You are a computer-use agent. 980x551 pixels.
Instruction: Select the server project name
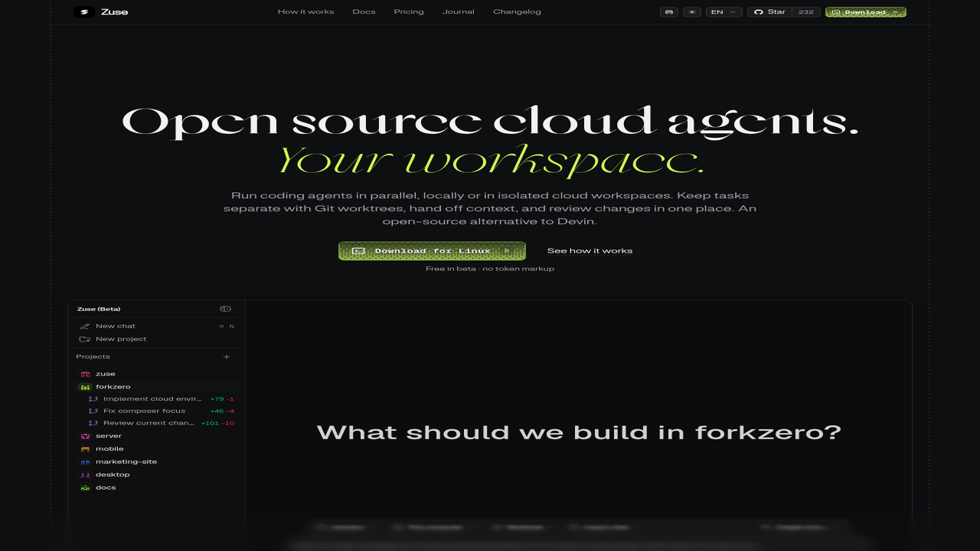(x=109, y=436)
